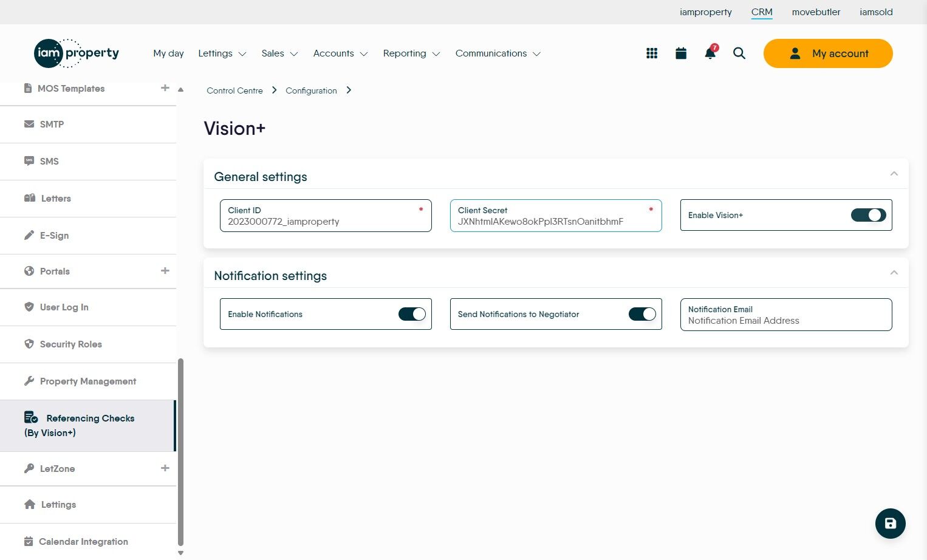Open Property Management sidebar item
This screenshot has width=927, height=560.
(x=88, y=381)
